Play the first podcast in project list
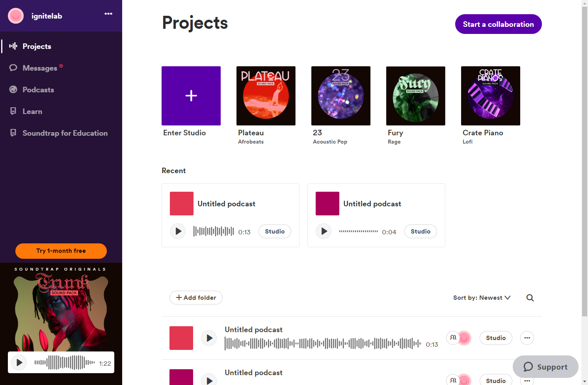 coord(209,338)
